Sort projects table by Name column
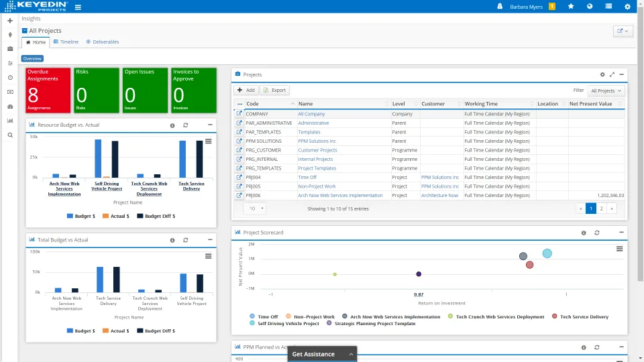 coord(343,104)
